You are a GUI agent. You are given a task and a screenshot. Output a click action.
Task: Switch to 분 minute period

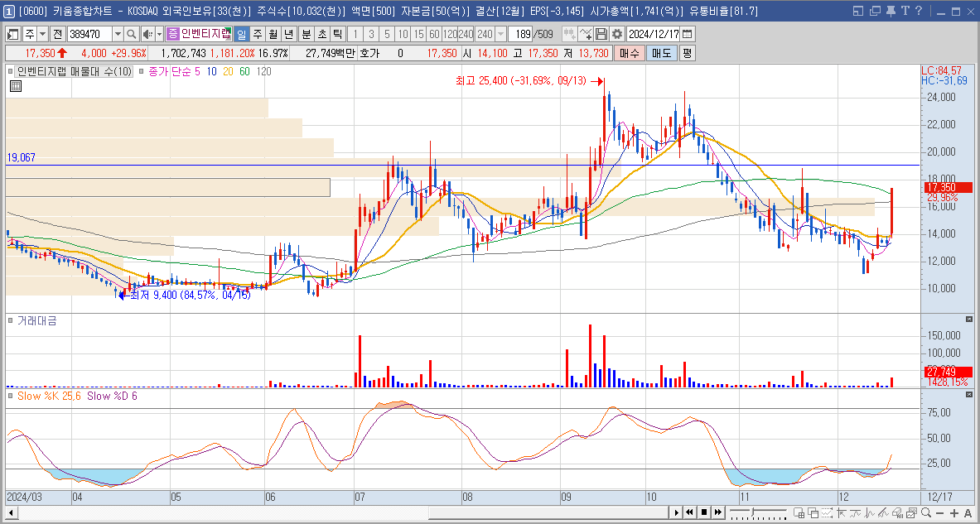coord(307,34)
